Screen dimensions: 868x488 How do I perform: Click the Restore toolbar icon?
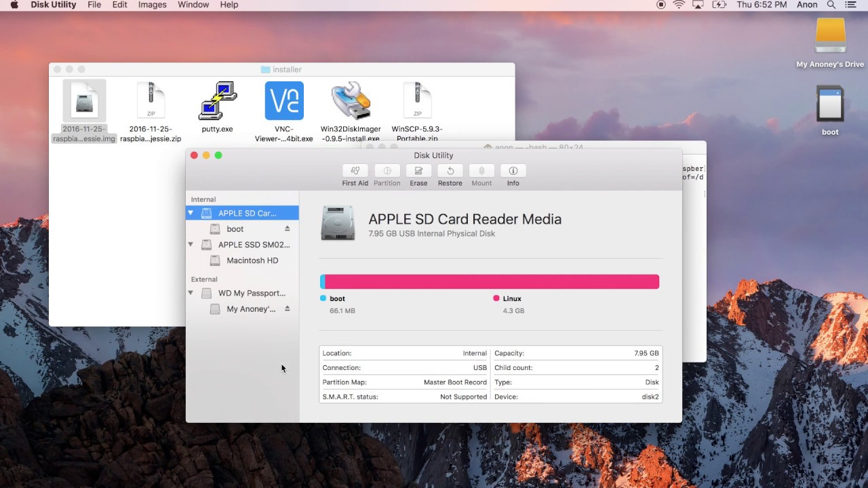tap(450, 171)
